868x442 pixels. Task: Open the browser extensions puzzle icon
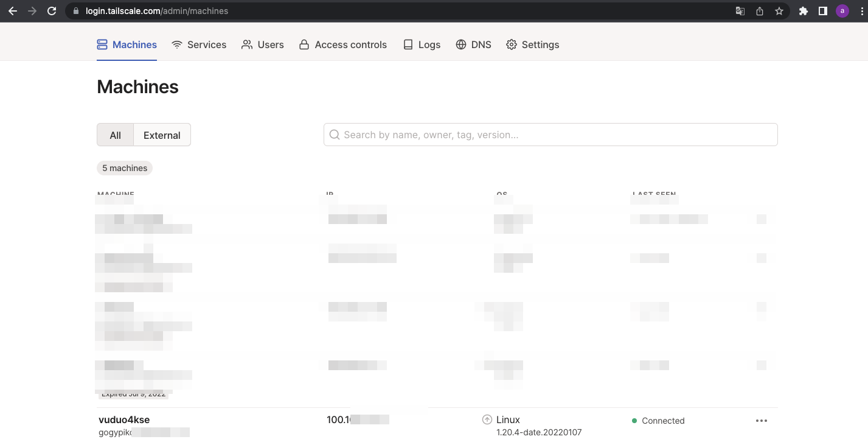(804, 11)
